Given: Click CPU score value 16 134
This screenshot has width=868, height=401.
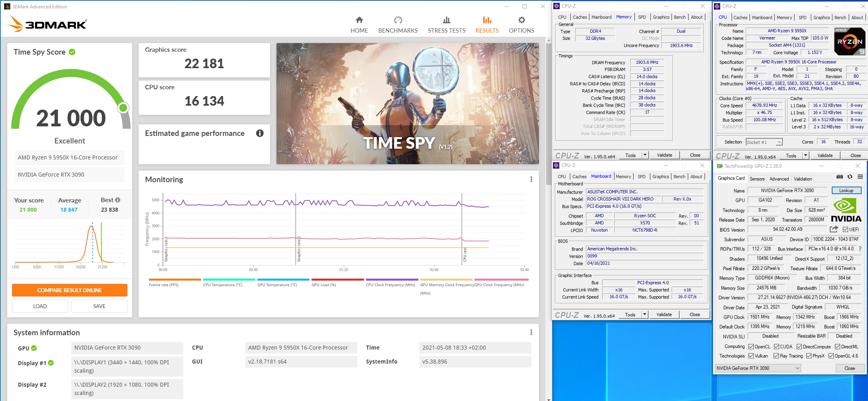Looking at the screenshot, I should click(x=204, y=101).
